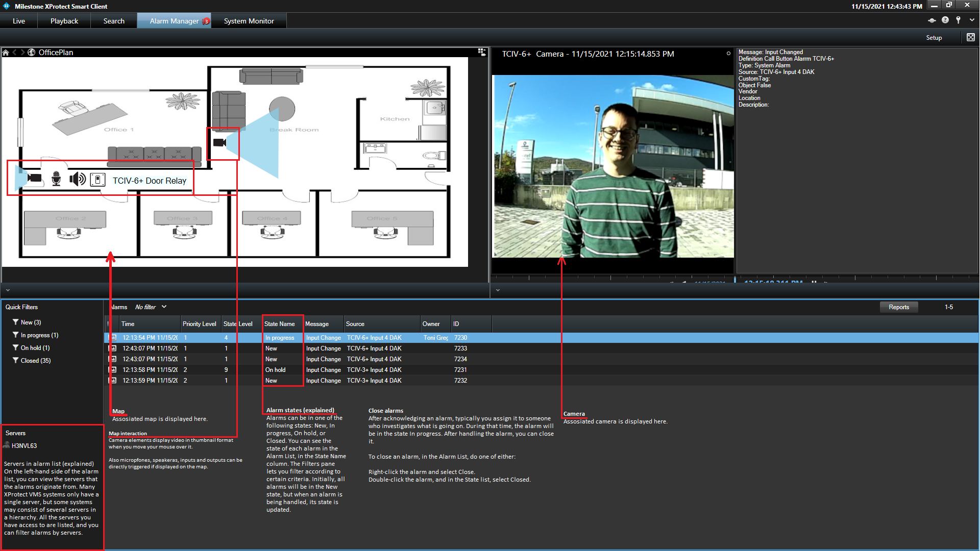Click the entrance door camera icon

click(34, 178)
